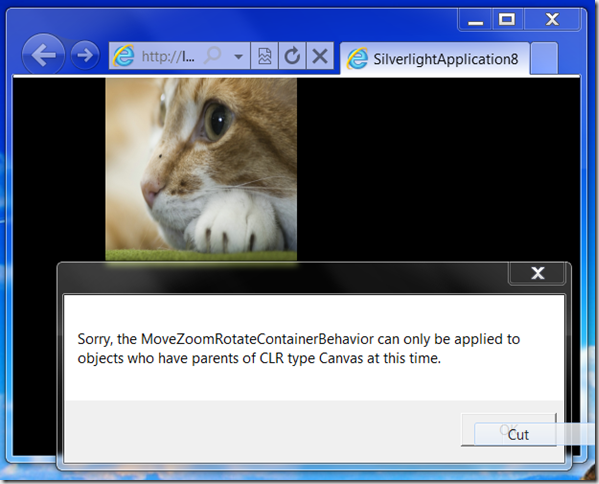Open the address bar dropdown arrow

239,57
